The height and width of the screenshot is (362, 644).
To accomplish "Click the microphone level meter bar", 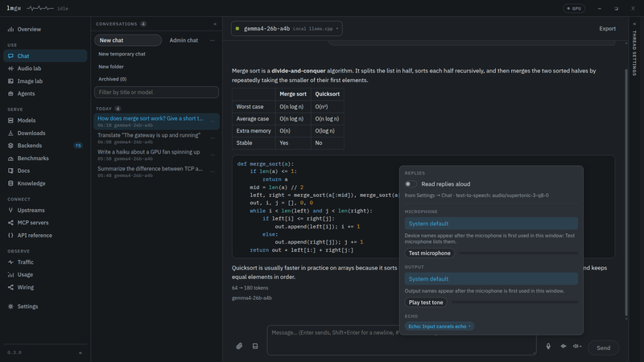I will [x=518, y=253].
